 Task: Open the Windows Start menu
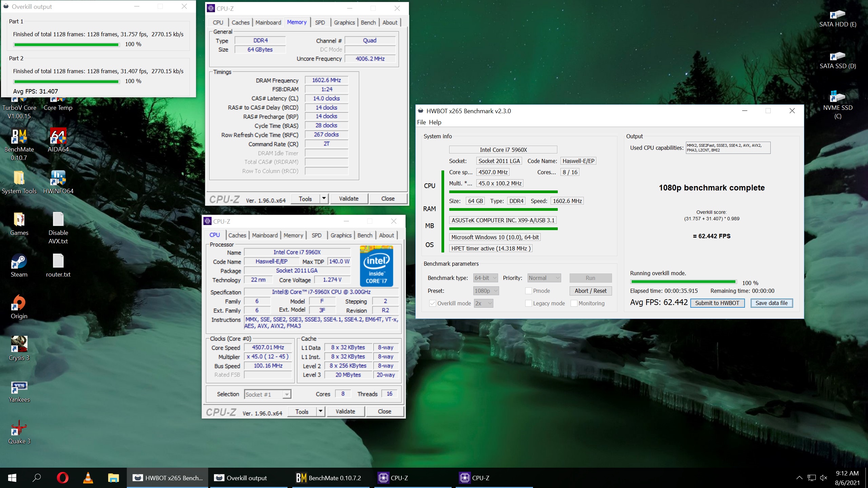[x=12, y=478]
